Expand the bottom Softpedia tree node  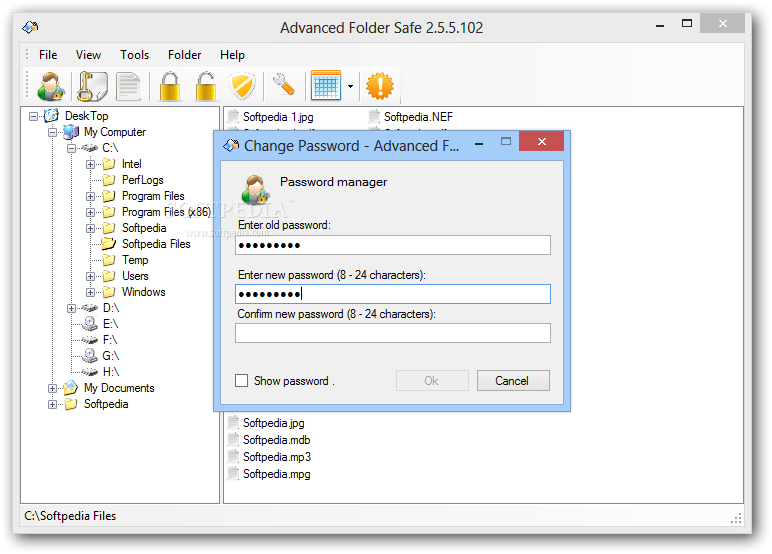click(x=52, y=404)
